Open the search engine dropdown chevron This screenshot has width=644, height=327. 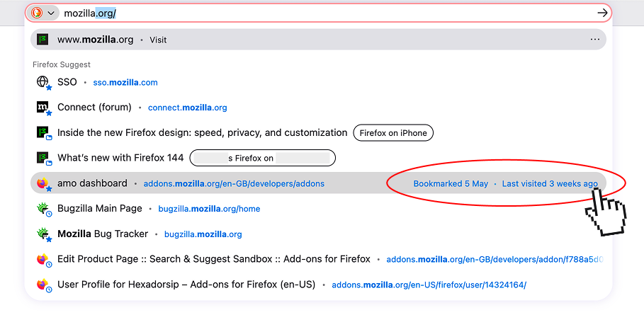(51, 13)
